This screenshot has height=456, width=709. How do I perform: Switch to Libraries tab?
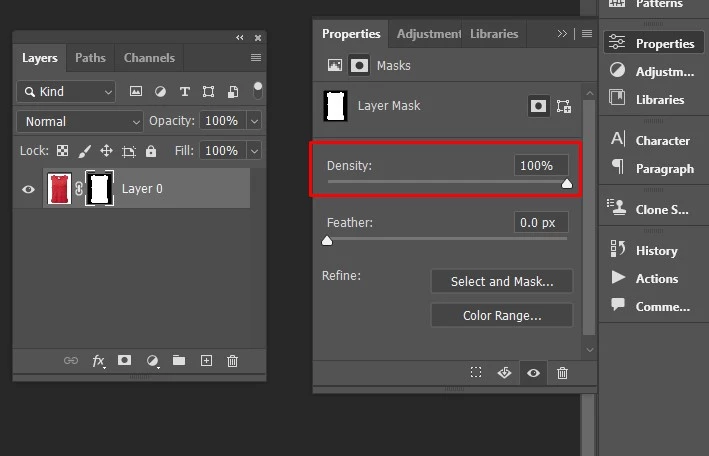pyautogui.click(x=494, y=34)
